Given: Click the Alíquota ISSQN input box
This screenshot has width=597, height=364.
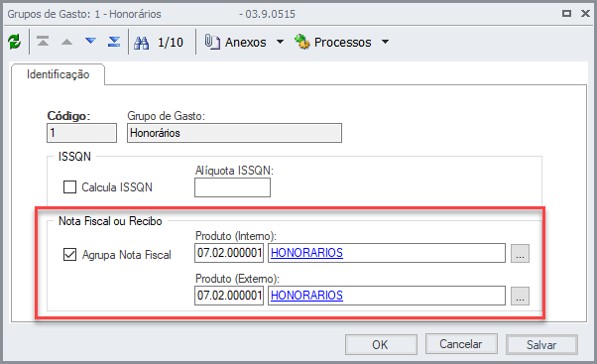Looking at the screenshot, I should [233, 187].
